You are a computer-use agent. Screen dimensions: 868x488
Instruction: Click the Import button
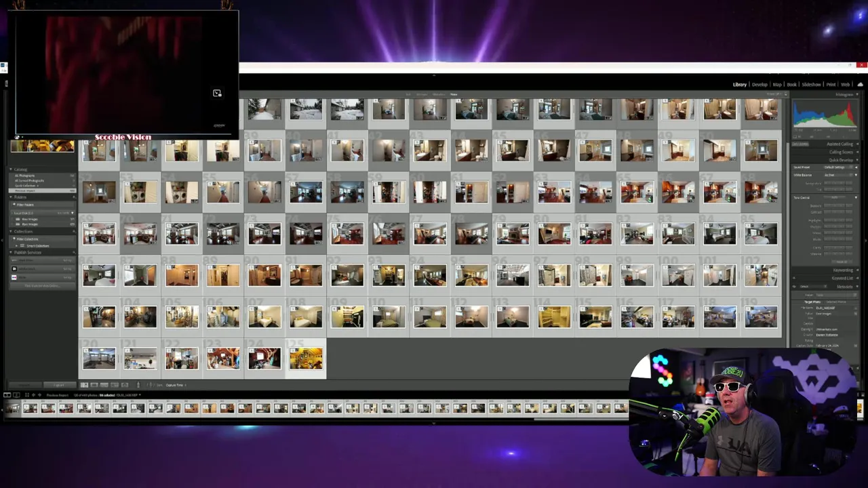pyautogui.click(x=25, y=385)
